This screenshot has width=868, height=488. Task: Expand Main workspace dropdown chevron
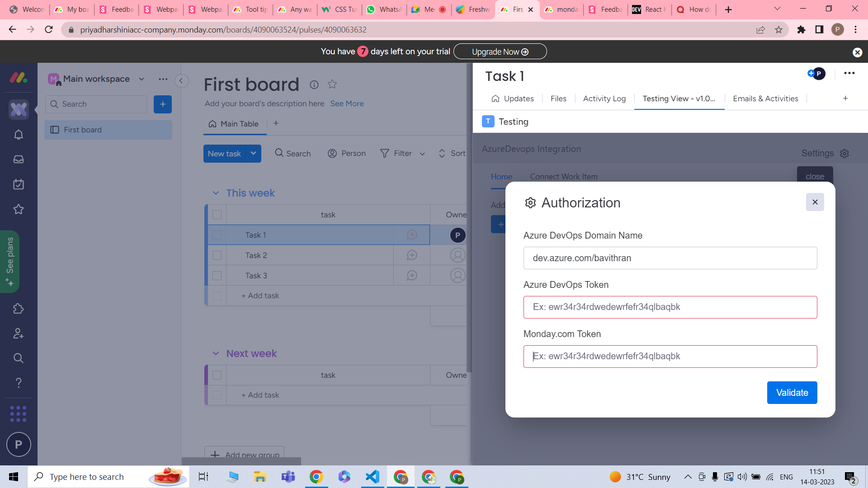pyautogui.click(x=142, y=79)
